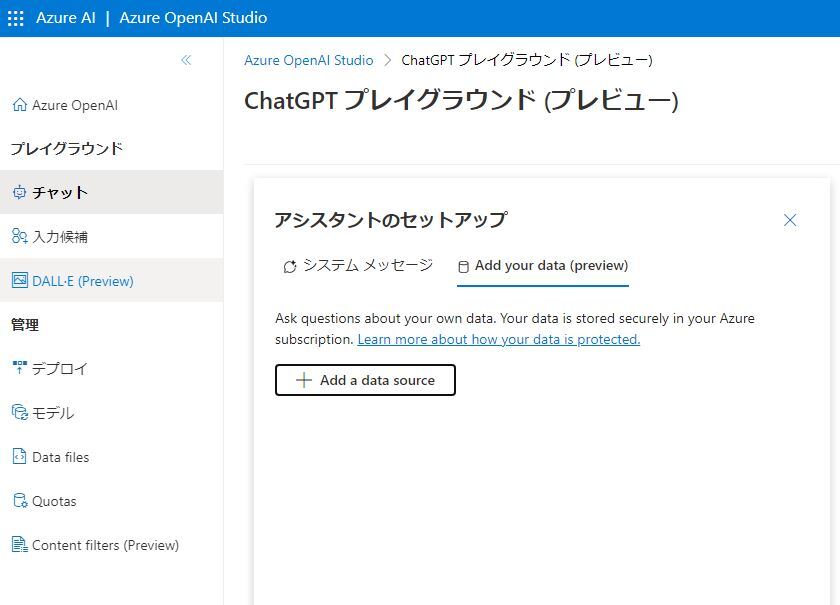Click the Quotas icon
840x605 pixels.
click(x=19, y=501)
